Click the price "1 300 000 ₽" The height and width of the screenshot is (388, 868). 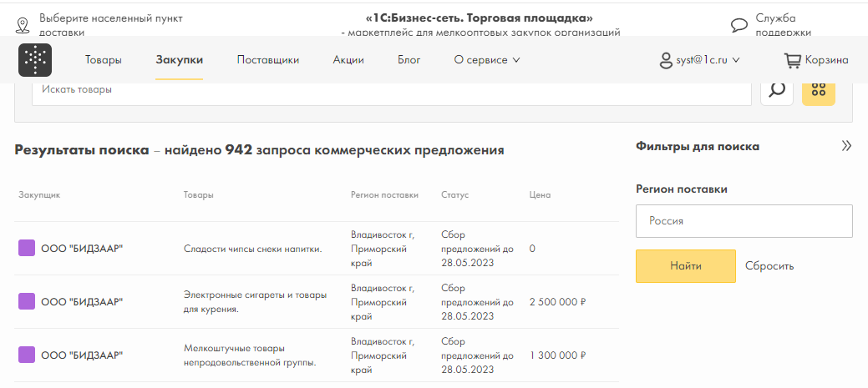[558, 355]
